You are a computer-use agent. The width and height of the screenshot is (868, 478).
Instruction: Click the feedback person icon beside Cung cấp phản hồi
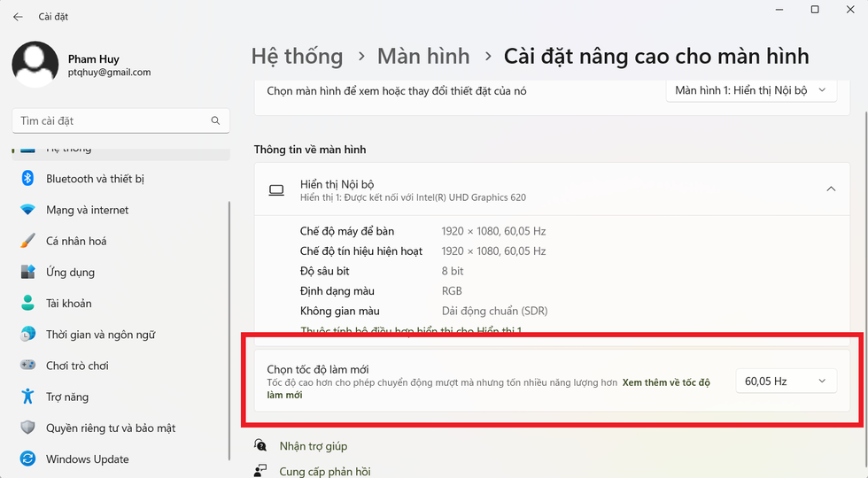(260, 471)
